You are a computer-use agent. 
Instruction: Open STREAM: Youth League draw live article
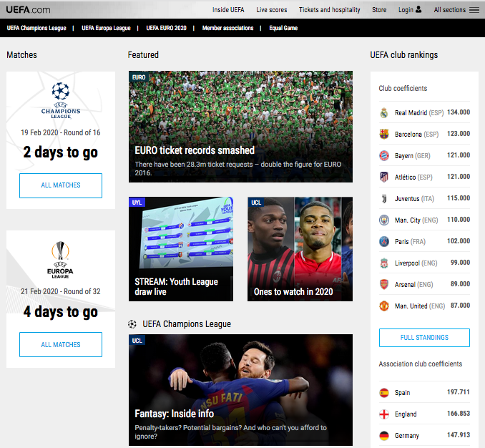tap(176, 286)
